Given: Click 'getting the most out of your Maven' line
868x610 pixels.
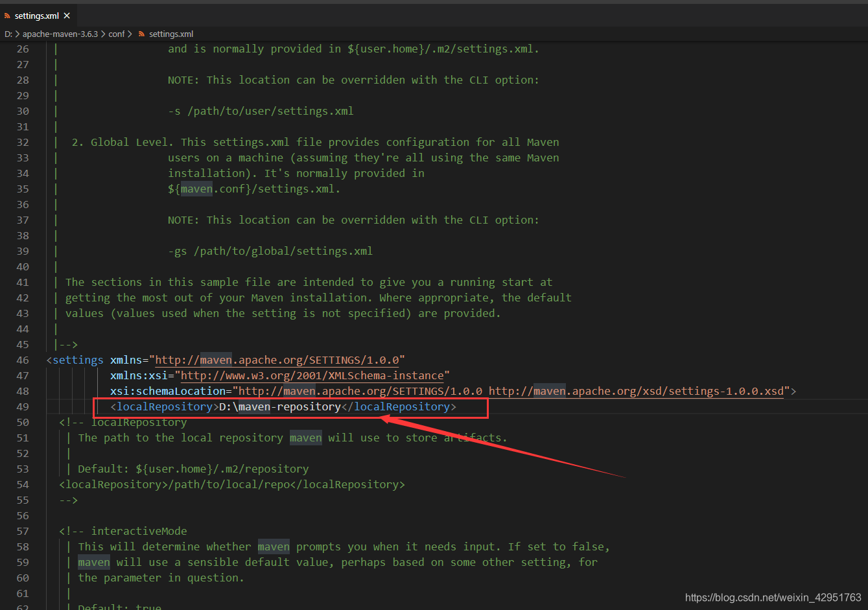Looking at the screenshot, I should coord(318,298).
